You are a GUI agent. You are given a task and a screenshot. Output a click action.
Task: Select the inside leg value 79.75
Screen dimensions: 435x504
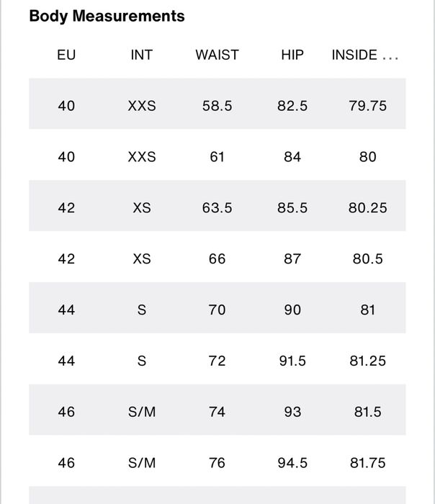367,106
